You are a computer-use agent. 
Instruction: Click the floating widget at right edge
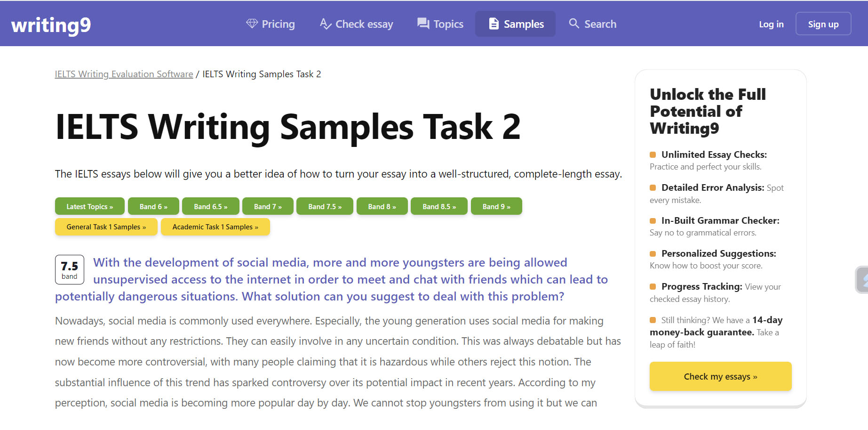tap(862, 280)
